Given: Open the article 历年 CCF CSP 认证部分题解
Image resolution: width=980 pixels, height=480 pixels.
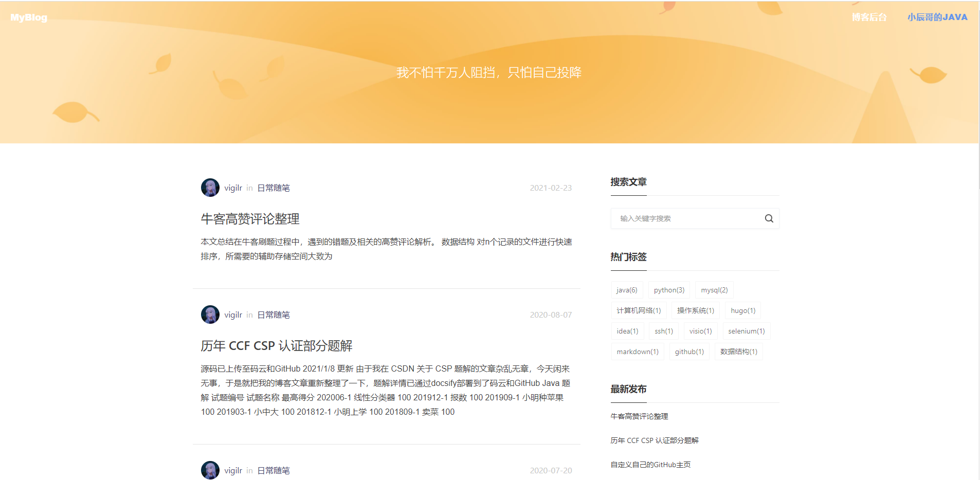Looking at the screenshot, I should [x=277, y=346].
